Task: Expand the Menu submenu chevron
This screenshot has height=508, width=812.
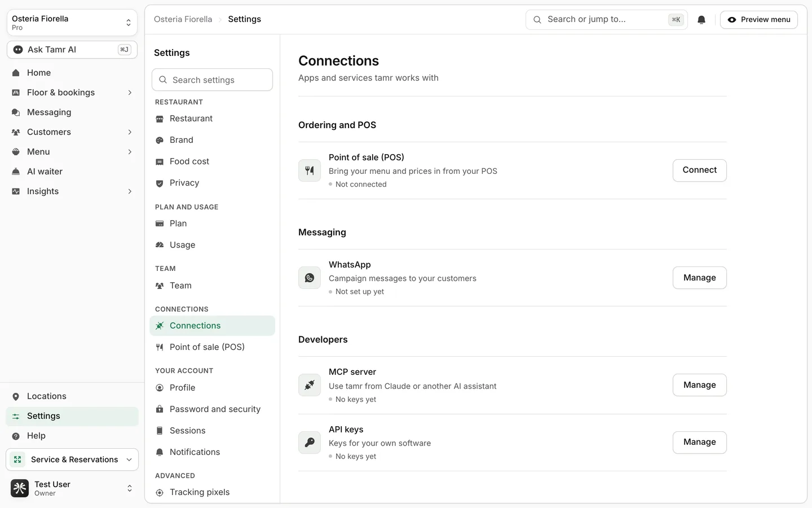Action: click(x=130, y=152)
